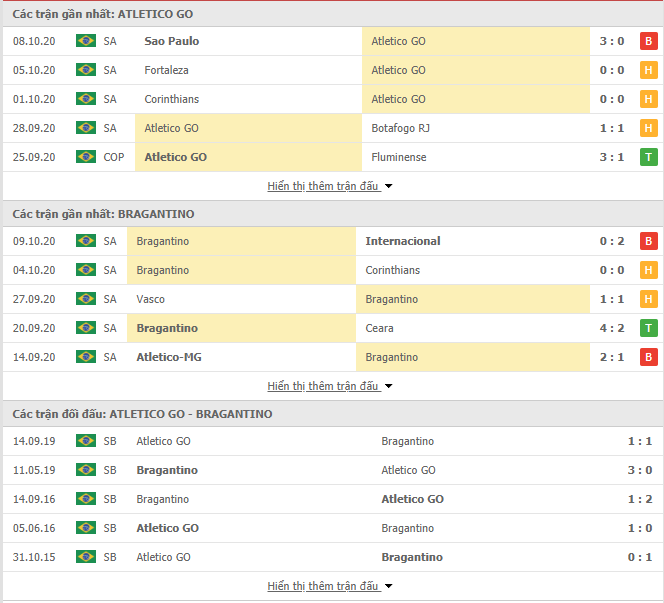Viewport: 664px width, 603px height.
Task: Click the red B badge for Internacional match
Action: point(648,241)
